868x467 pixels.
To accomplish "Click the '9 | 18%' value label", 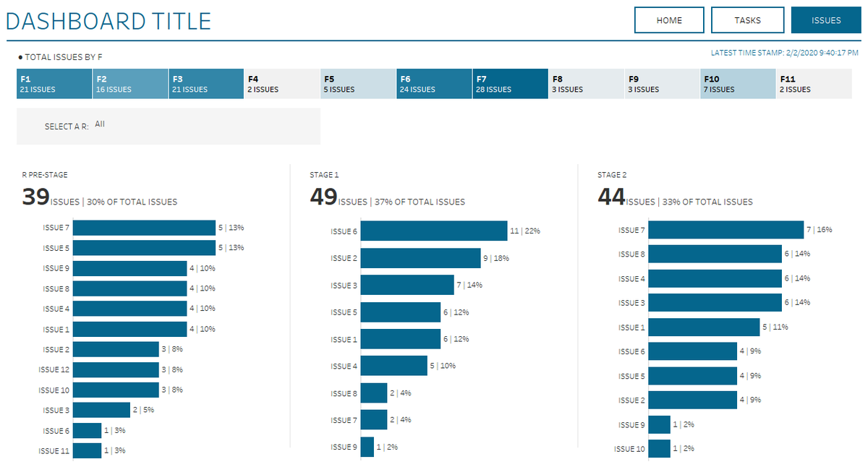I will point(497,258).
